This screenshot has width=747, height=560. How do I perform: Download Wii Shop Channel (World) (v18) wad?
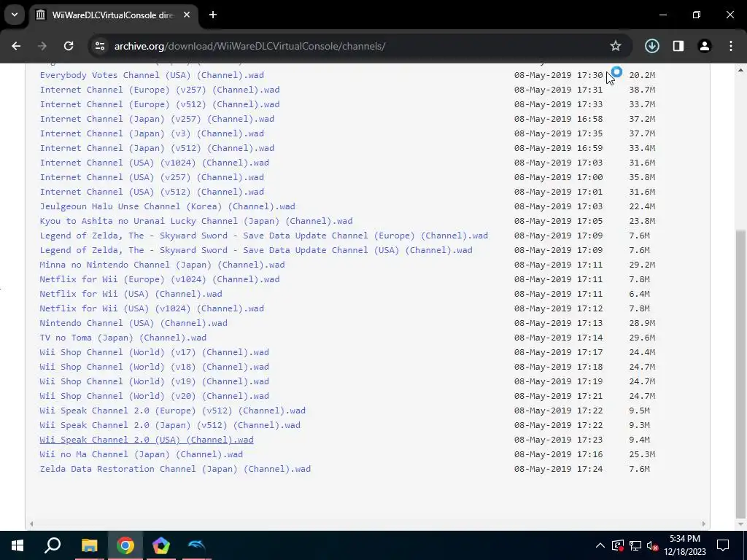pos(155,367)
